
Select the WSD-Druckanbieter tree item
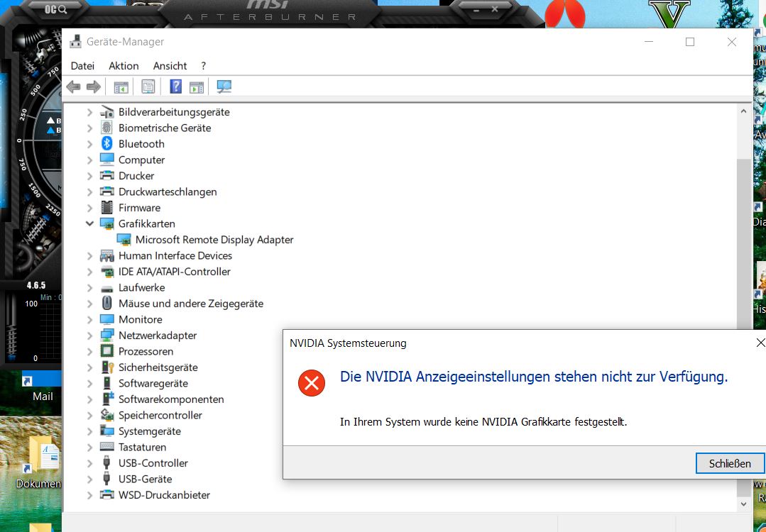[x=164, y=495]
